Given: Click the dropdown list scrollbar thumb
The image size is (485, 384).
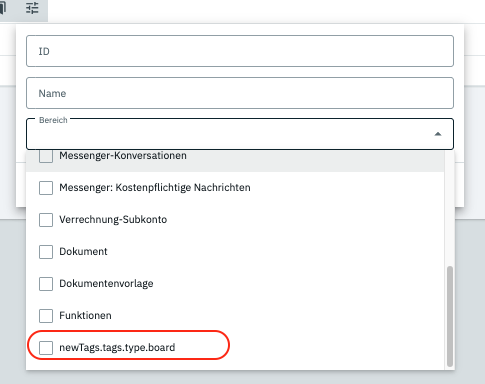Looking at the screenshot, I should point(450,316).
